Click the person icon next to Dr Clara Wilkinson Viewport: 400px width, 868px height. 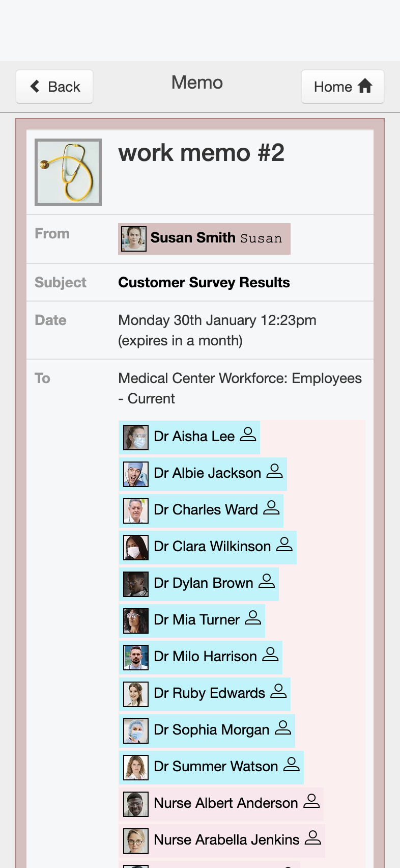[284, 544]
